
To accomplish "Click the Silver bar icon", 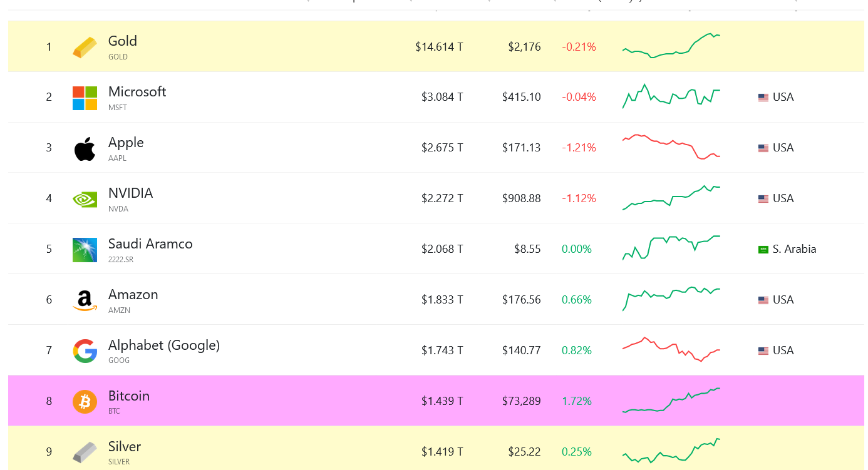I will (x=85, y=452).
